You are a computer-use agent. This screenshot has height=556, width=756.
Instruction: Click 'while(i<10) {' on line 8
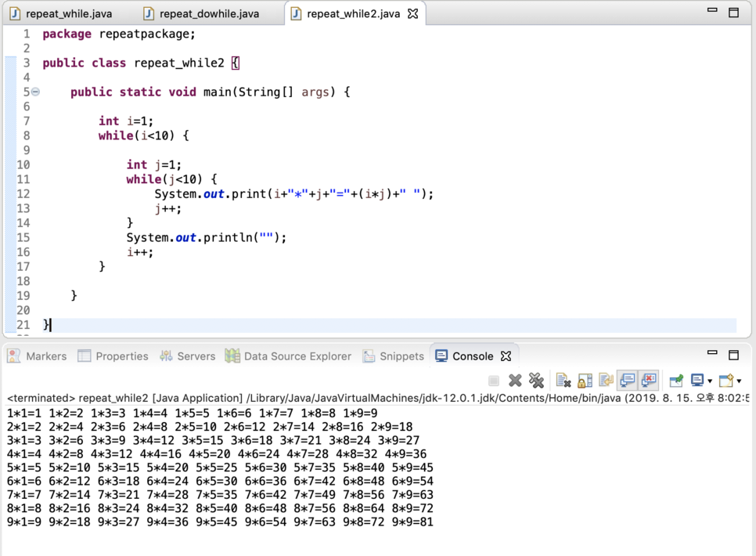click(x=144, y=135)
